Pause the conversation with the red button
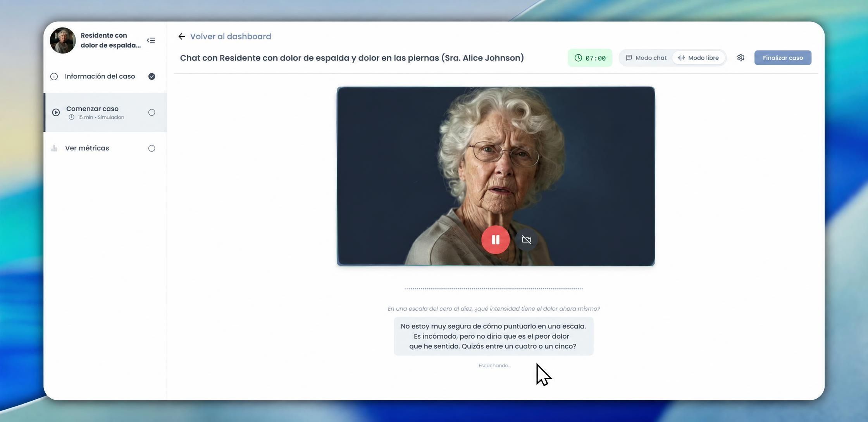 pyautogui.click(x=495, y=240)
